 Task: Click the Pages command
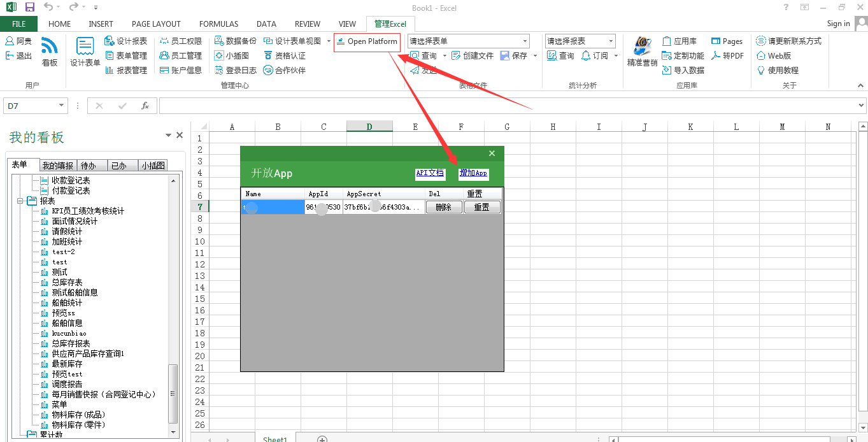tap(727, 41)
